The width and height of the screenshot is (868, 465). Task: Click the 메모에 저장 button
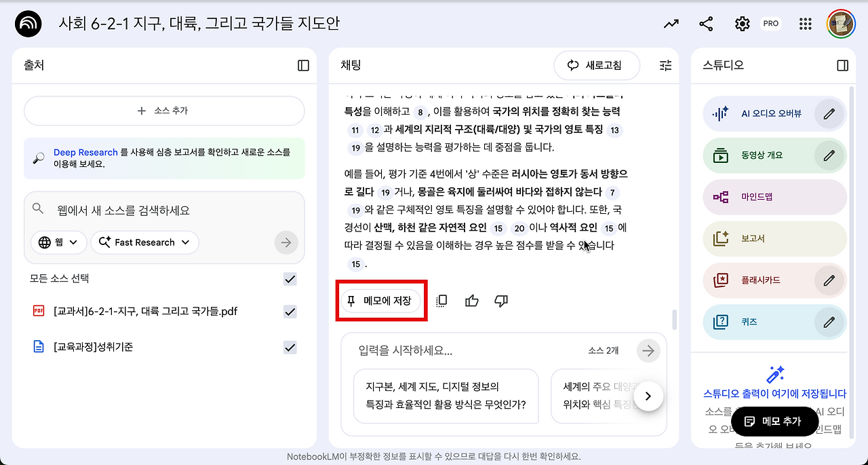[x=380, y=301]
